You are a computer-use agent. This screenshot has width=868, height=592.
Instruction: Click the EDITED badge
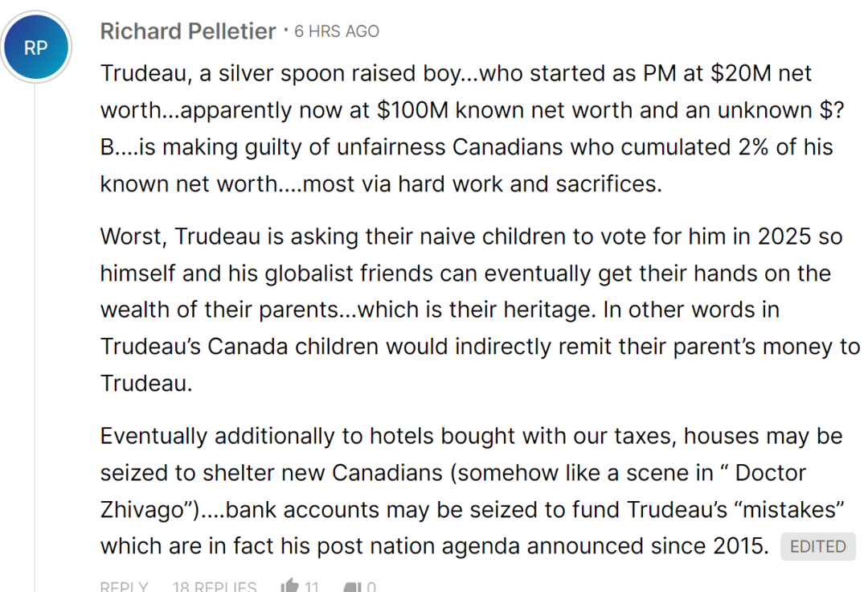817,546
